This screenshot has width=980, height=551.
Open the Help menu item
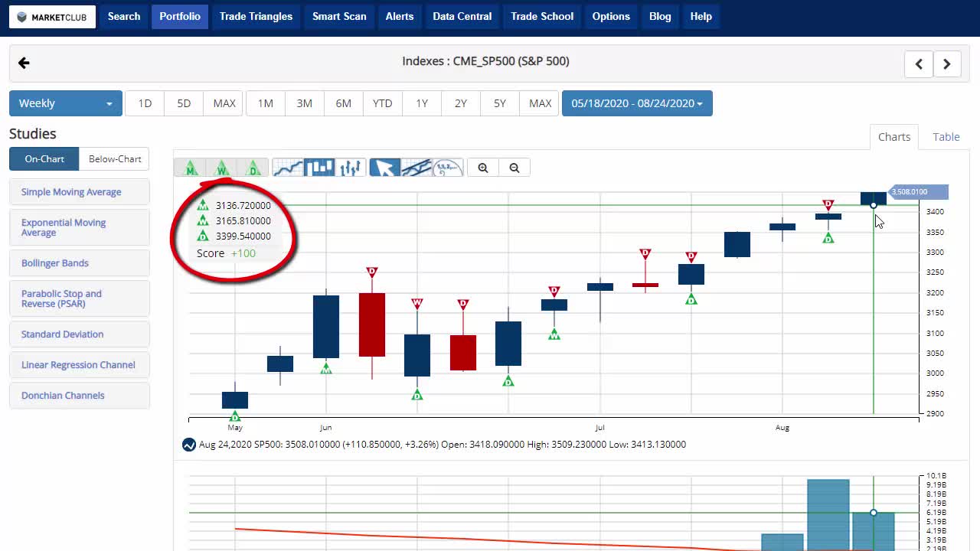click(701, 16)
